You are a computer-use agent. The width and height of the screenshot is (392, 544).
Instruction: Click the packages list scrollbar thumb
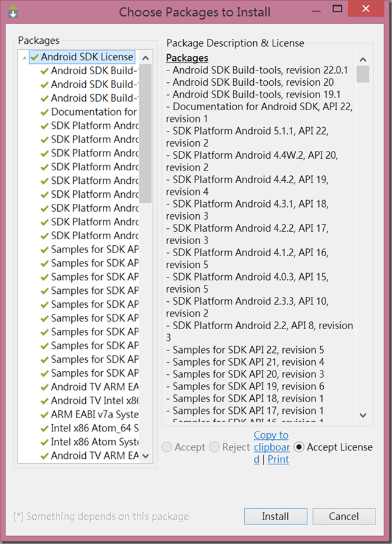145,134
